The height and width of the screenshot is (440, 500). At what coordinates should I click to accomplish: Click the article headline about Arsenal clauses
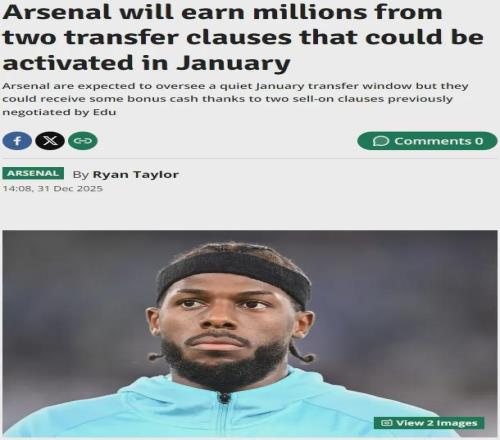(x=243, y=37)
